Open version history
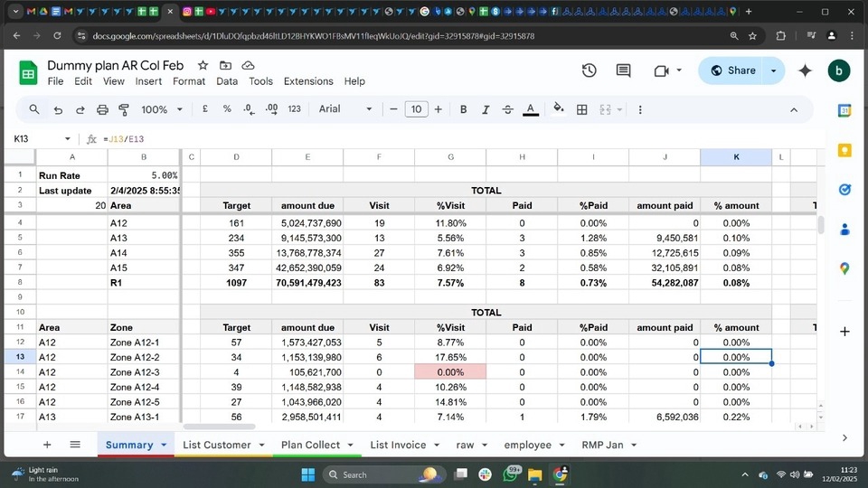This screenshot has width=868, height=488. pyautogui.click(x=589, y=70)
